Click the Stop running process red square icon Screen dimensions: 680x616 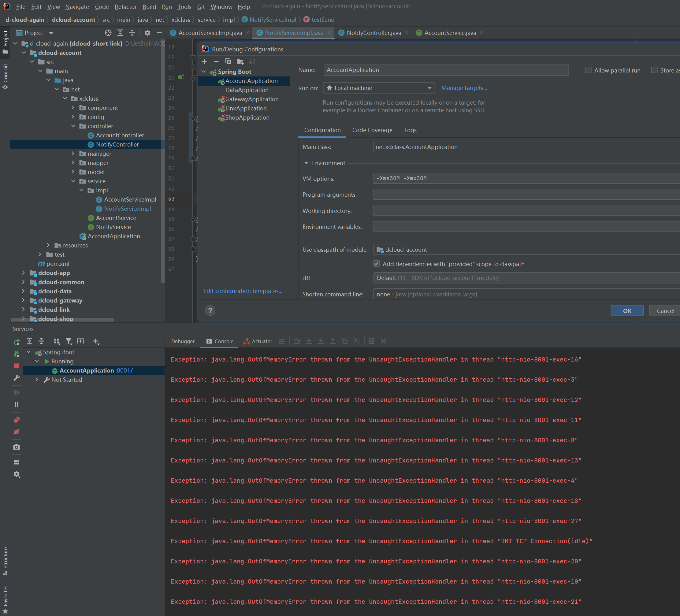pyautogui.click(x=15, y=366)
